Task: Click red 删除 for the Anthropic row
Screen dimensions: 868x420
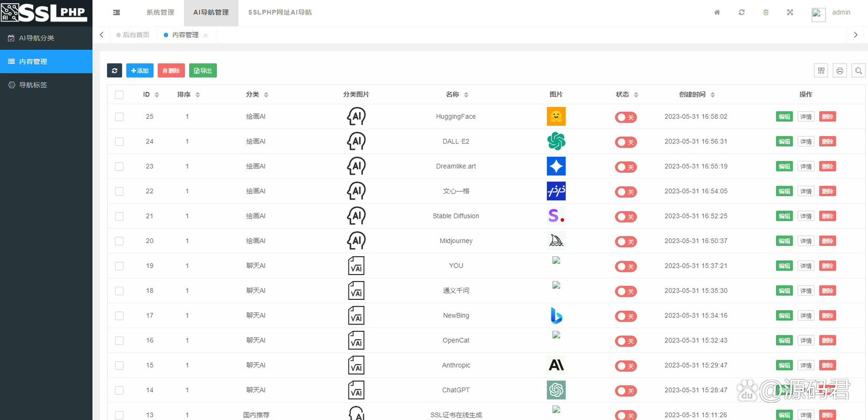Action: 828,365
